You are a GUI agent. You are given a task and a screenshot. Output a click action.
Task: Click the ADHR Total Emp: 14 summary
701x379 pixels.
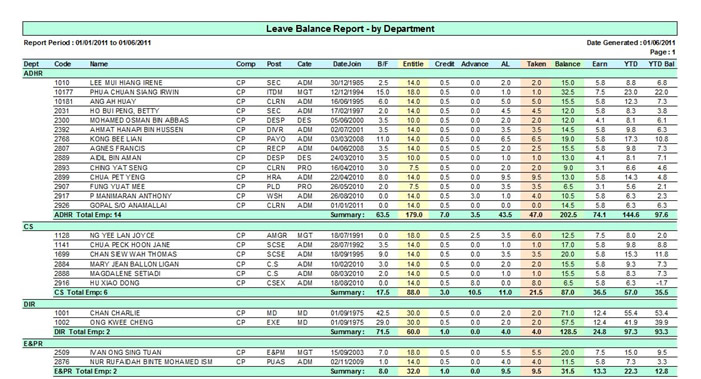(88, 215)
